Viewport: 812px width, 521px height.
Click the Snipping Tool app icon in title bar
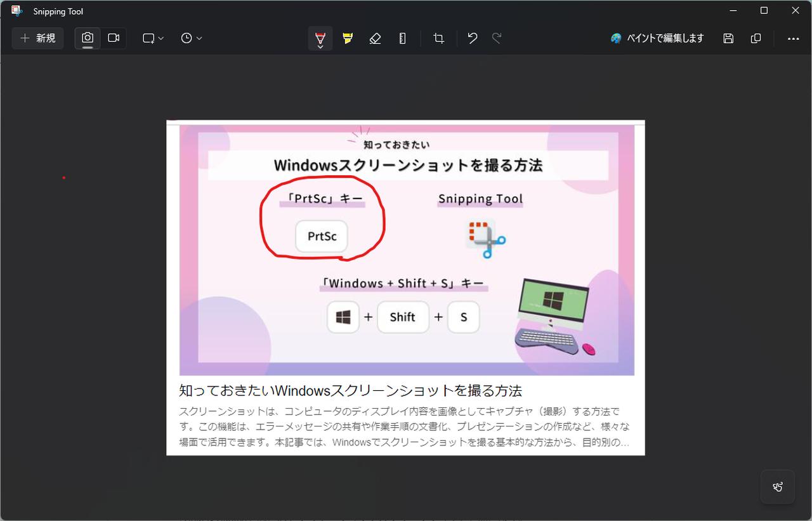(x=17, y=11)
